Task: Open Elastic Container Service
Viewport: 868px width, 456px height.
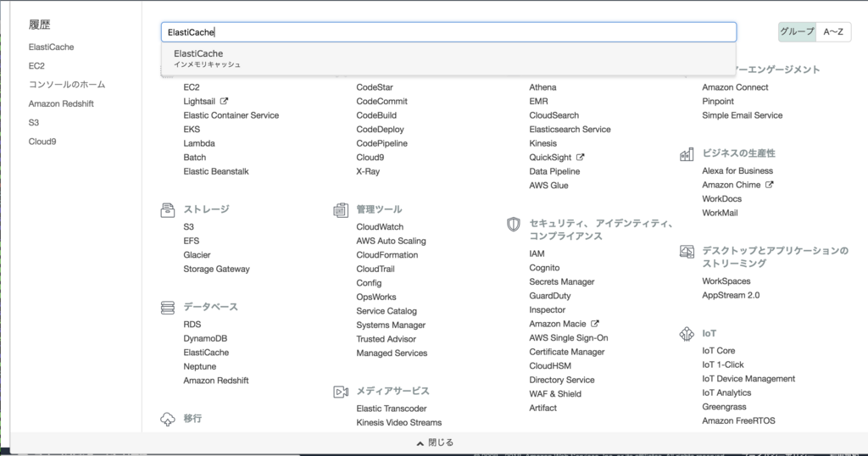Action: [x=231, y=115]
